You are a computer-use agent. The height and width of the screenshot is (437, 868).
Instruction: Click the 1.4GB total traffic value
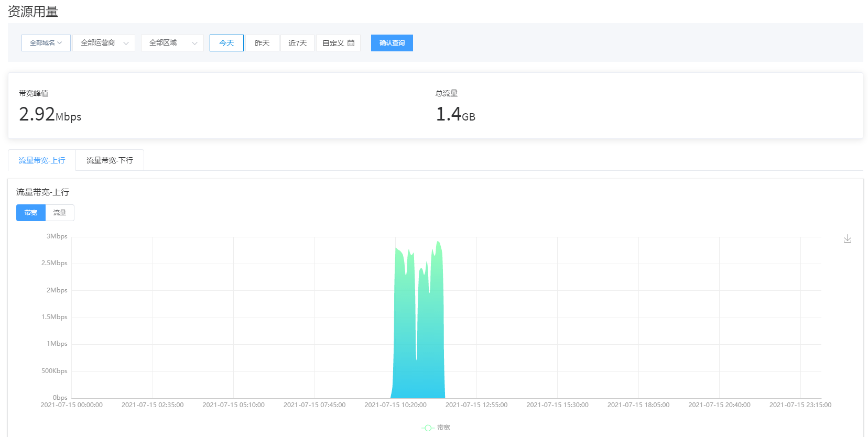point(455,114)
